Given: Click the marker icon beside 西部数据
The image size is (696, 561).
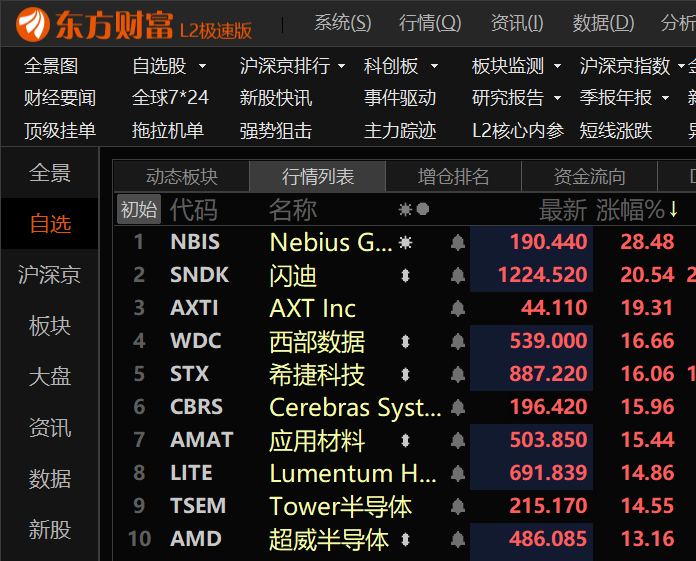Looking at the screenshot, I should click(x=405, y=342).
